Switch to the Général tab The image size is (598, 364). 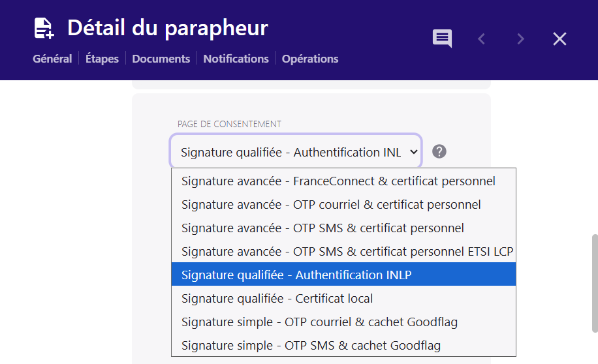52,59
